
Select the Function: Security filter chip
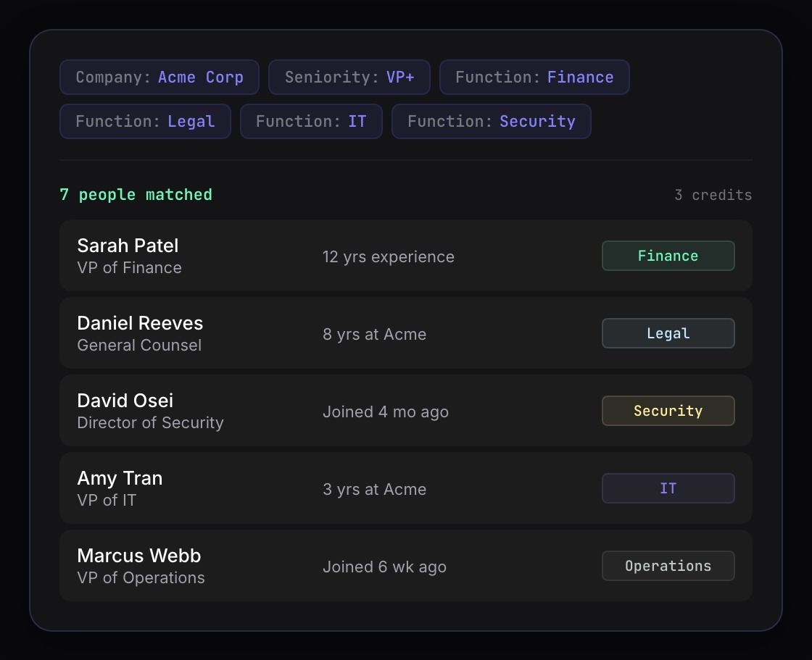(x=492, y=121)
